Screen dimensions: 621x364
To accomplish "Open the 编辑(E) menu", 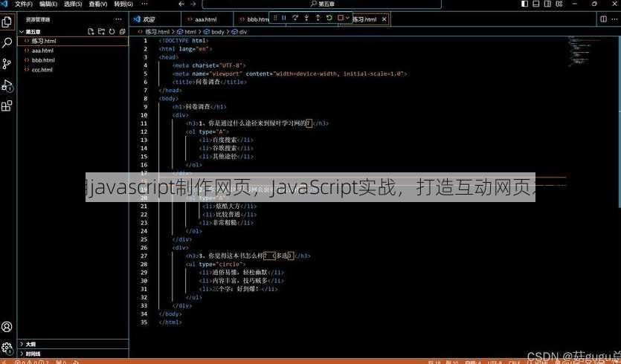I will (48, 4).
